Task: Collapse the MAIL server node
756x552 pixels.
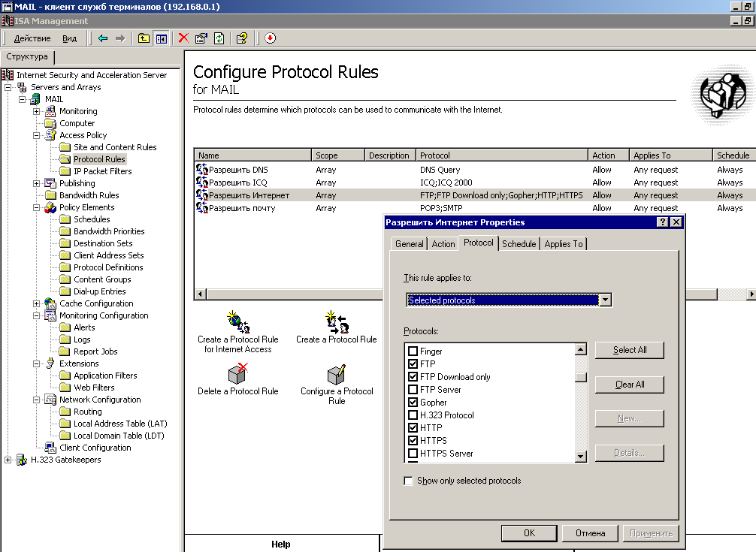Action: (x=23, y=99)
